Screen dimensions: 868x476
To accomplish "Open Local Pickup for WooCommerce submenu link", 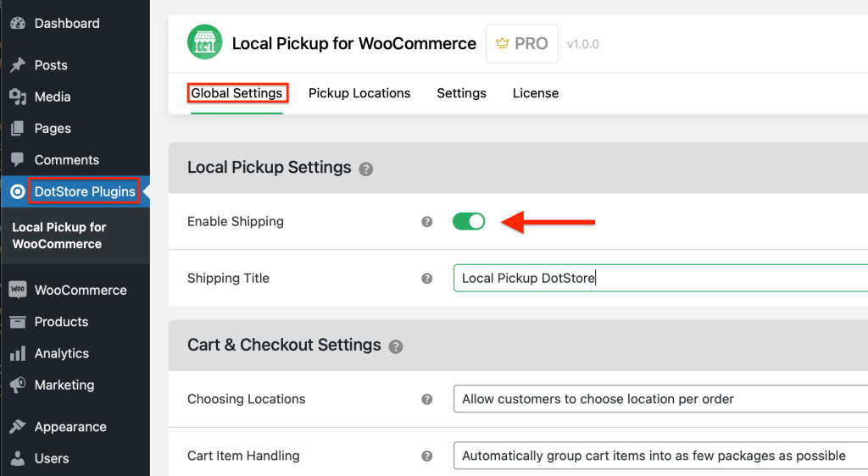I will (x=59, y=235).
